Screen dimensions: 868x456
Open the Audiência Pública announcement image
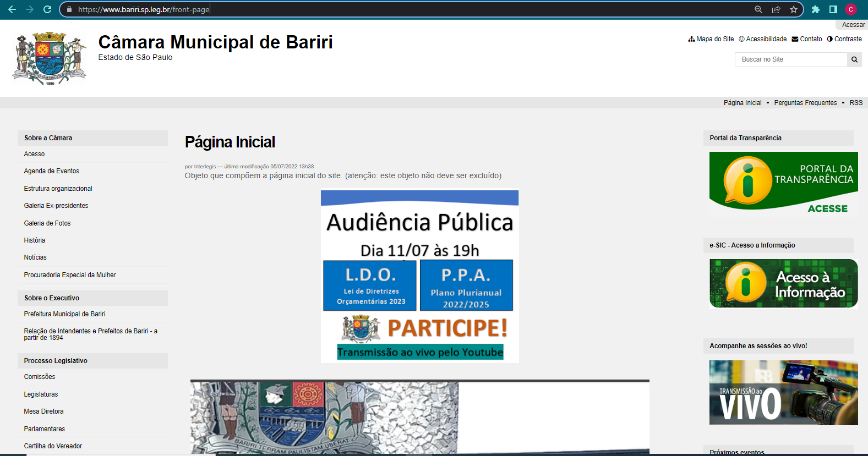(x=419, y=276)
